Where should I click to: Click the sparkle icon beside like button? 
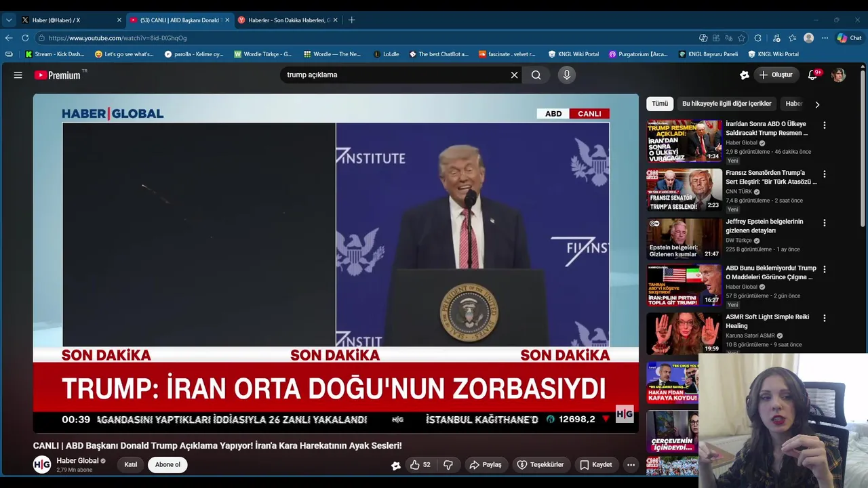[396, 465]
